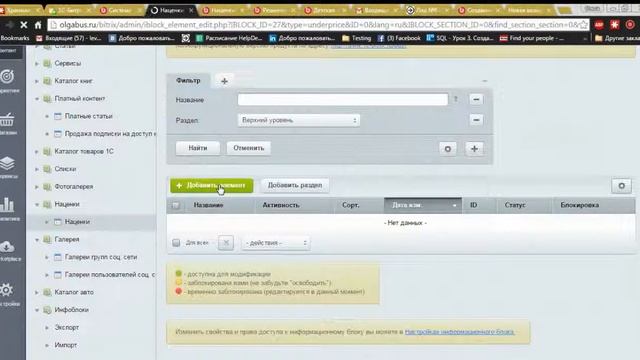
Task: Open the filter settings gear icon
Action: [448, 149]
